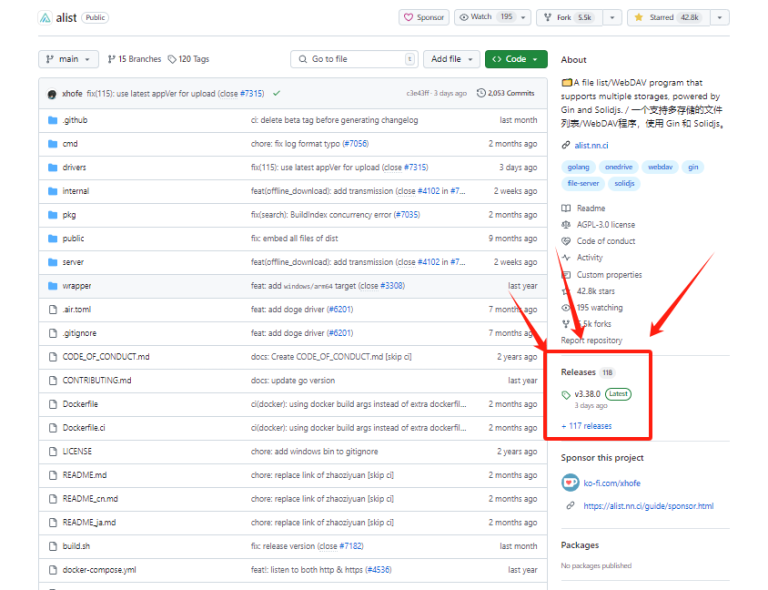The height and width of the screenshot is (590, 768).
Task: Focus the Go to file search field
Action: click(355, 59)
